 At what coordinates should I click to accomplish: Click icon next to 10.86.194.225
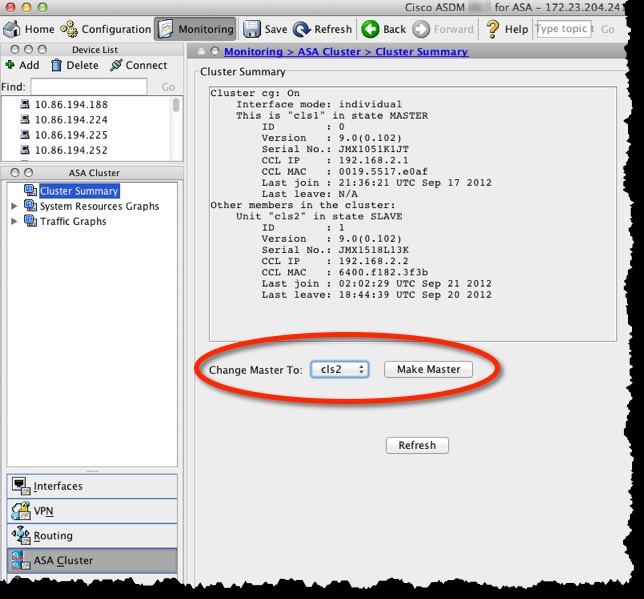pyautogui.click(x=25, y=134)
